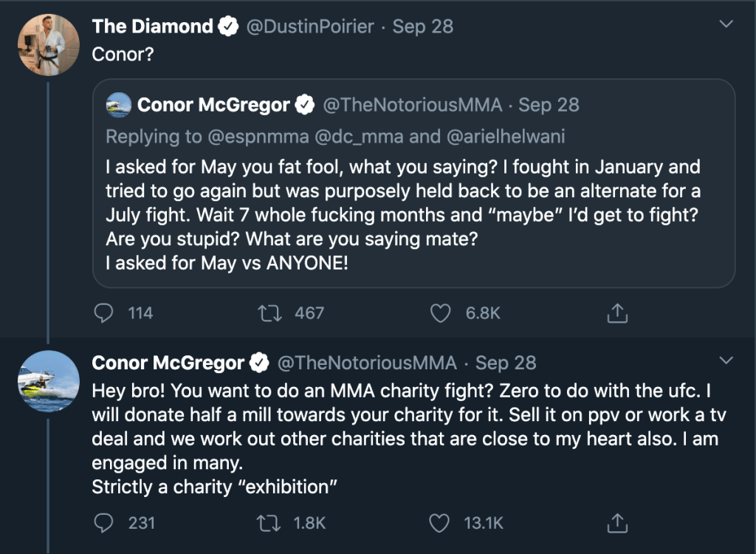Click Sep 28 timestamp on Dustin's tweet
The width and height of the screenshot is (756, 554).
coord(423,27)
